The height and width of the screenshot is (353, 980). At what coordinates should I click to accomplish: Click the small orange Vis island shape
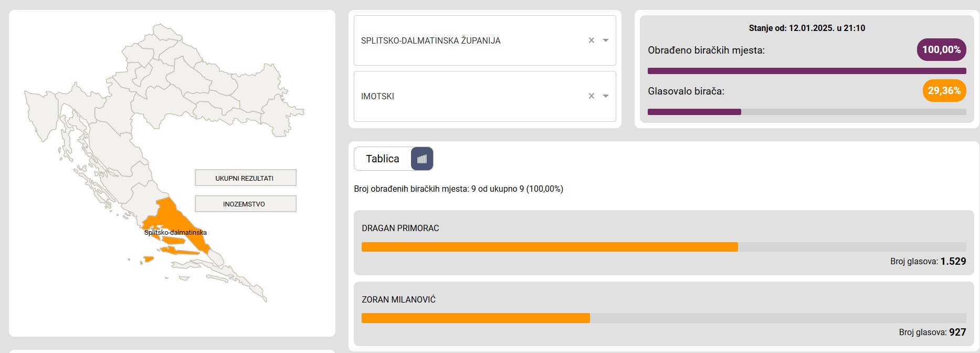pos(148,259)
